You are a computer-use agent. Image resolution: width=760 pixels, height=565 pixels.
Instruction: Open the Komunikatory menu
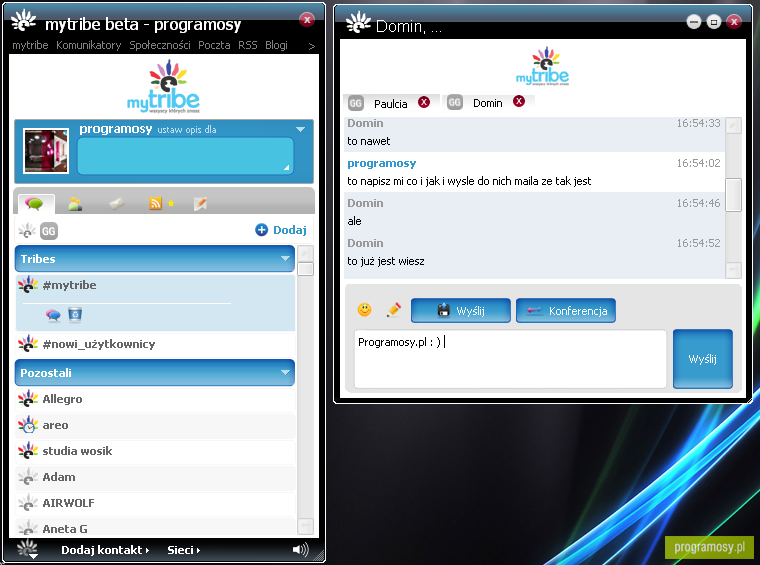click(89, 45)
